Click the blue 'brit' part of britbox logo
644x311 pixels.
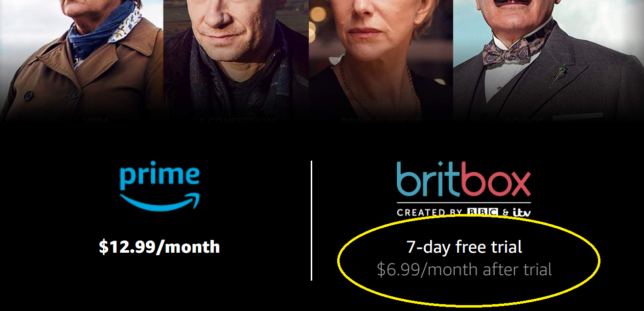tap(427, 179)
